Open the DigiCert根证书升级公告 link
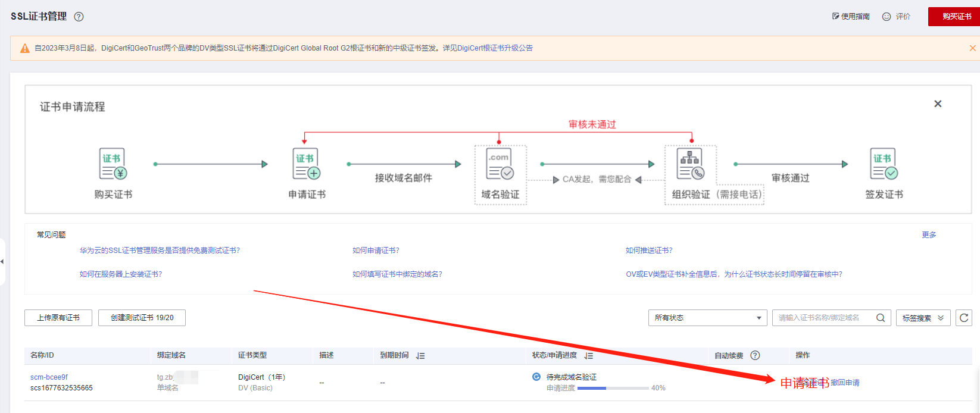The image size is (980, 413). point(495,48)
